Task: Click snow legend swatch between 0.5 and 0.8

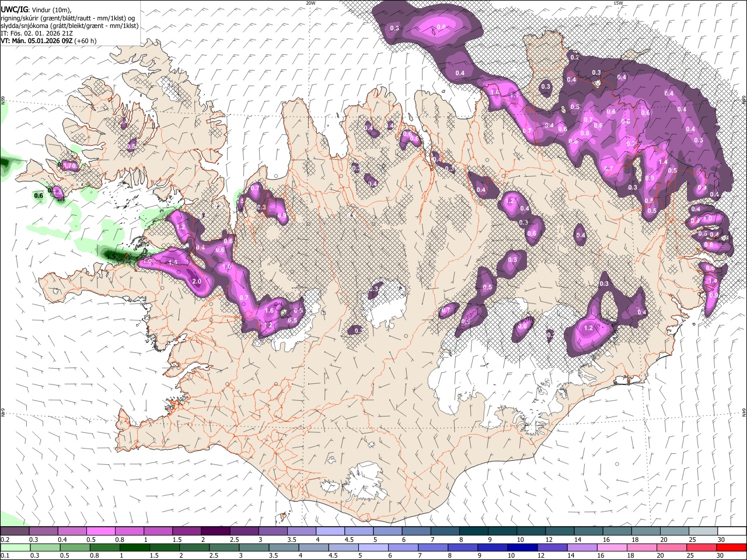Action: pos(100,531)
